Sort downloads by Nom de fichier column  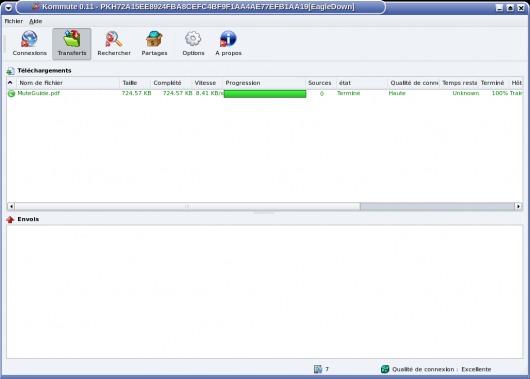coord(68,83)
